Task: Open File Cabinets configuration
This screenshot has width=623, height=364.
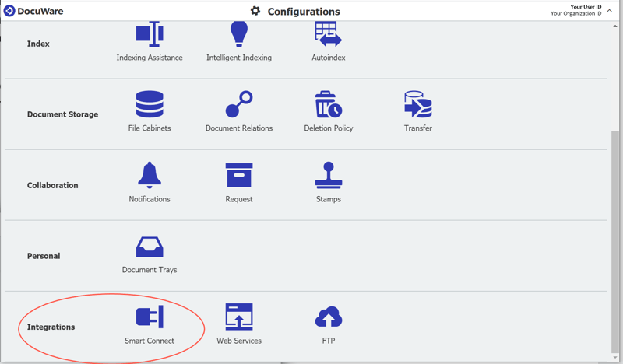Action: (x=150, y=105)
